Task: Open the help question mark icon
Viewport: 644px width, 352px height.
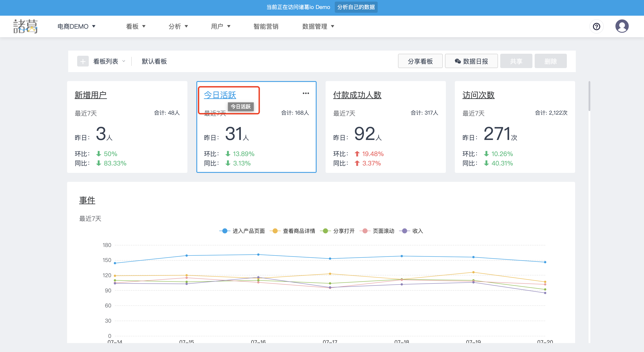Action: click(x=597, y=26)
